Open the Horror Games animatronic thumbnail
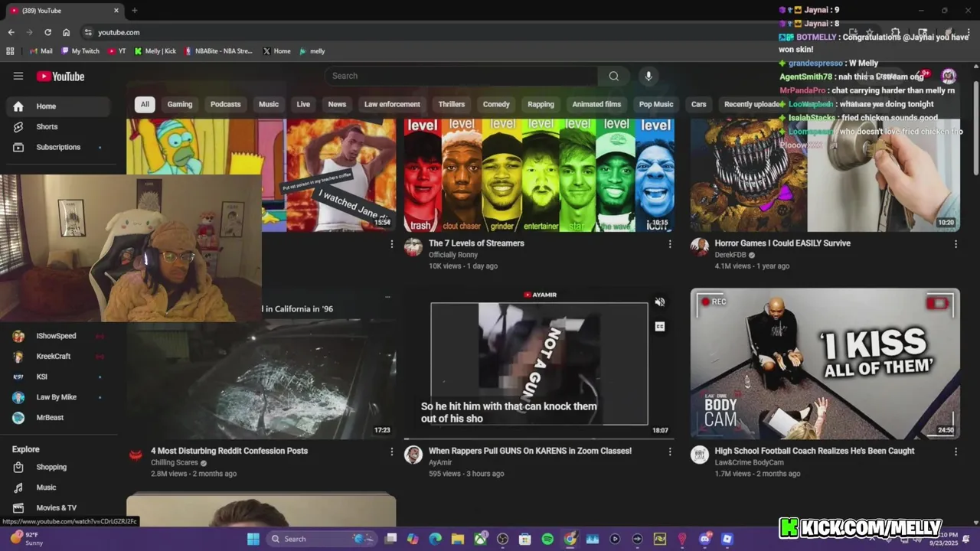 [825, 174]
